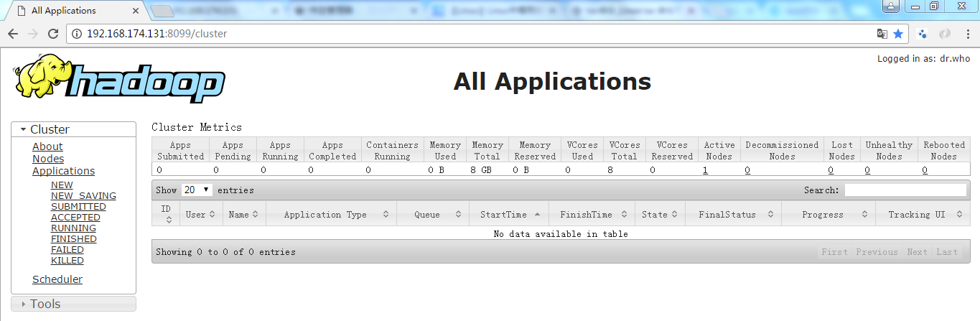980x321 pixels.
Task: Click the Rebooted Nodes count link
Action: point(925,170)
